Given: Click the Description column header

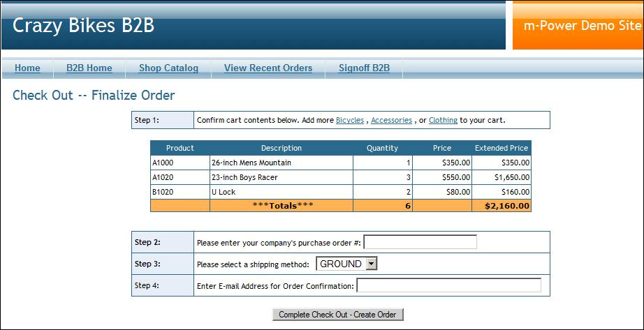Looking at the screenshot, I should point(281,148).
